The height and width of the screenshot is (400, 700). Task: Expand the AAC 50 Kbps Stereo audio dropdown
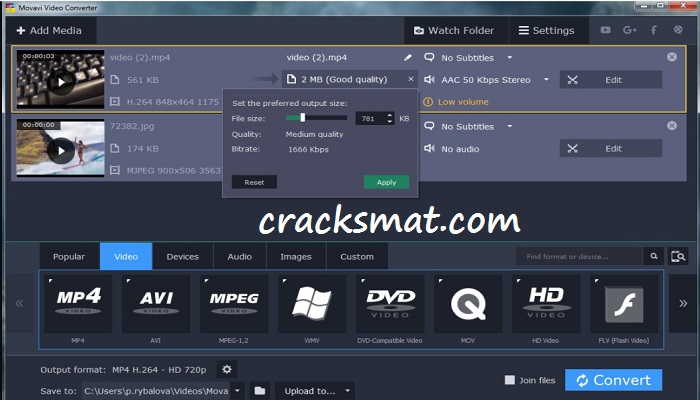click(x=546, y=80)
